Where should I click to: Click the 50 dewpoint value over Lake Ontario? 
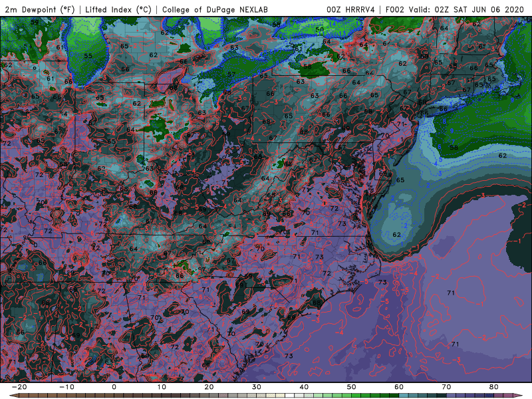[320, 29]
